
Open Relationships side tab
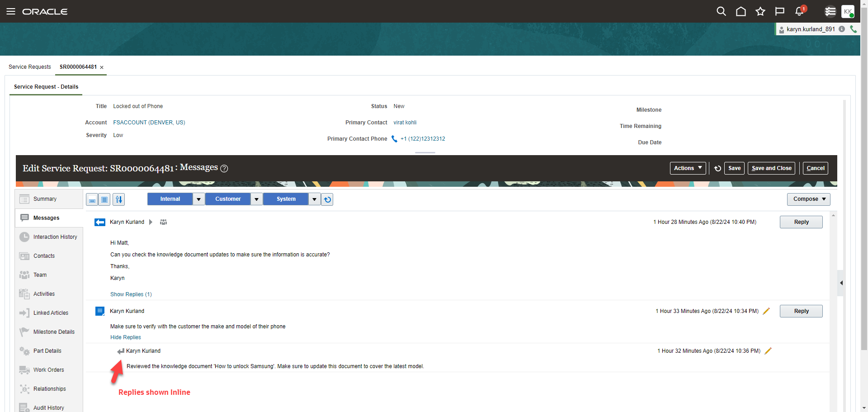pyautogui.click(x=49, y=389)
